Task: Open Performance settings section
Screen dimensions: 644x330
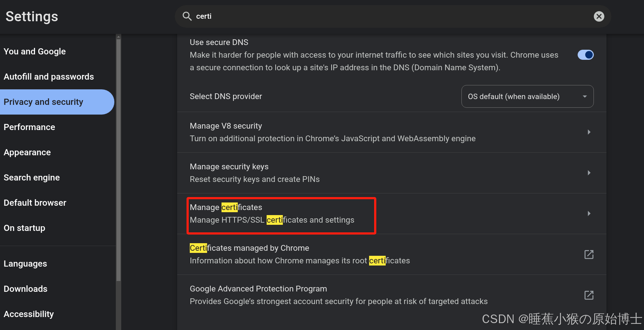Action: coord(29,127)
